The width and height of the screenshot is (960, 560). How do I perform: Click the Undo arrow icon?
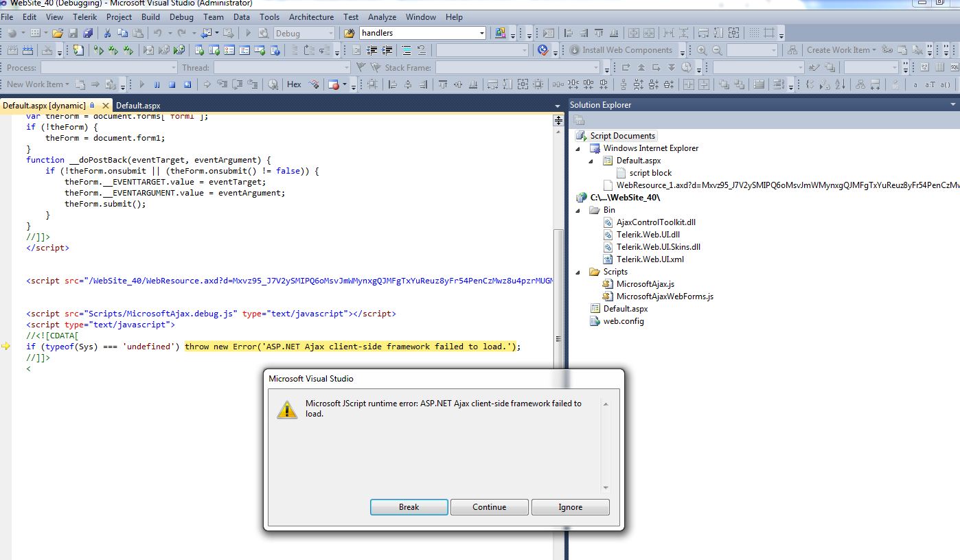(158, 33)
